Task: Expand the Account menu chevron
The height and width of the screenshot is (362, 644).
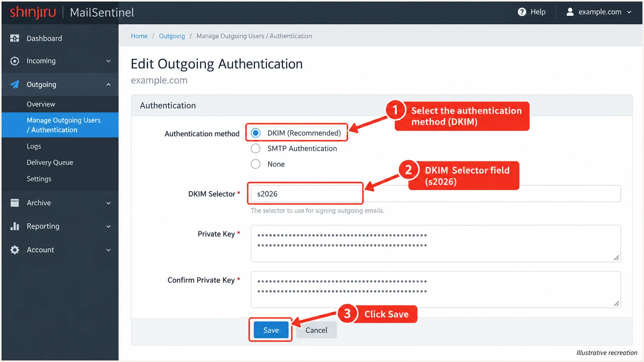Action: point(109,250)
